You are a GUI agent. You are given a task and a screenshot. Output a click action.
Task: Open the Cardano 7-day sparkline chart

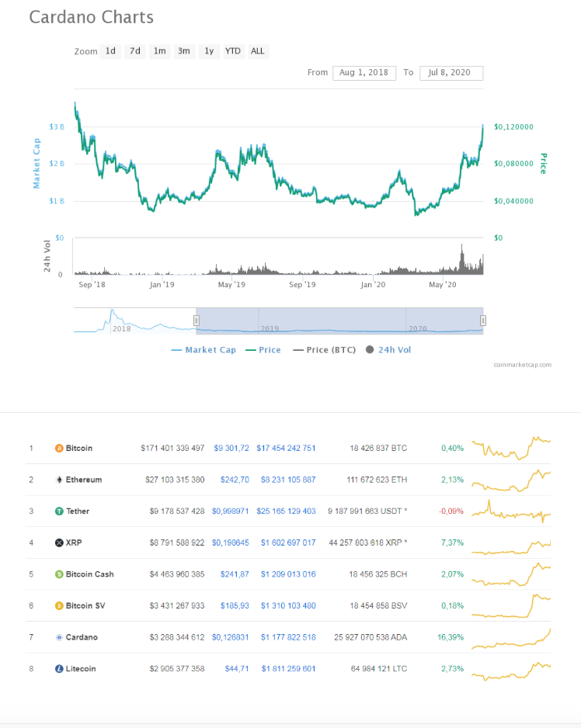(511, 639)
